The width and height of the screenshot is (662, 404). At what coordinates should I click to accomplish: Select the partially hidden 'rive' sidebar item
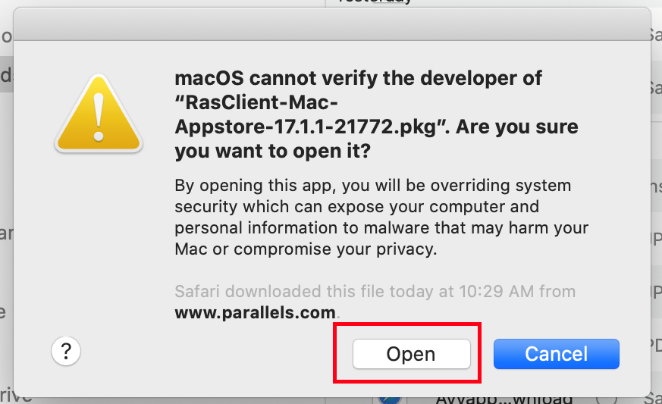[x=16, y=396]
